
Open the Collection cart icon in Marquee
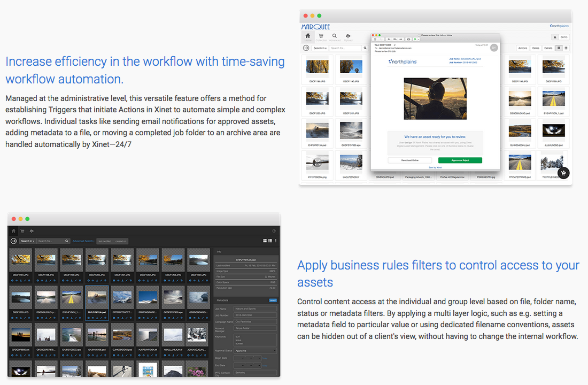point(321,37)
